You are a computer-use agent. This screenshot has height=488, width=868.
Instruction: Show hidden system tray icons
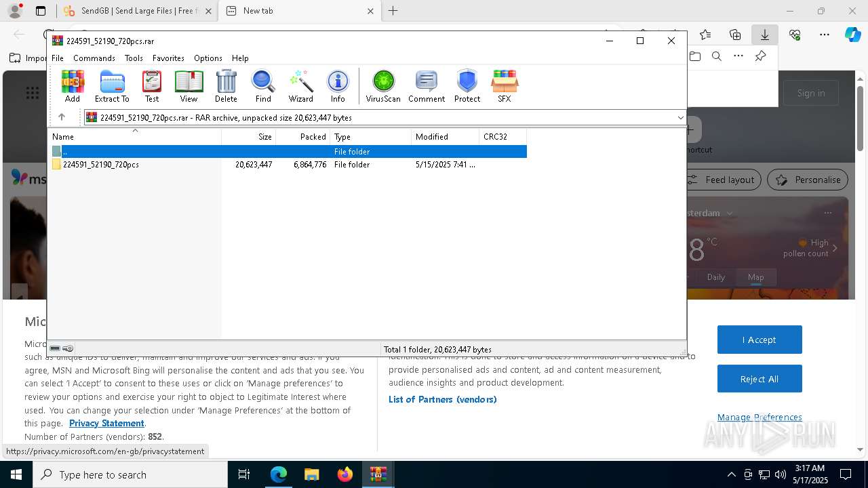point(731,474)
